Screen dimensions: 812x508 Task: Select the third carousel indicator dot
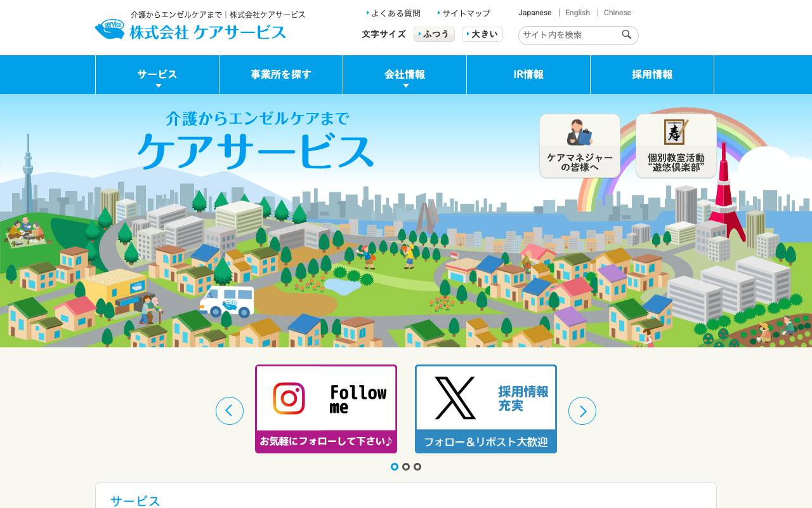tap(417, 467)
